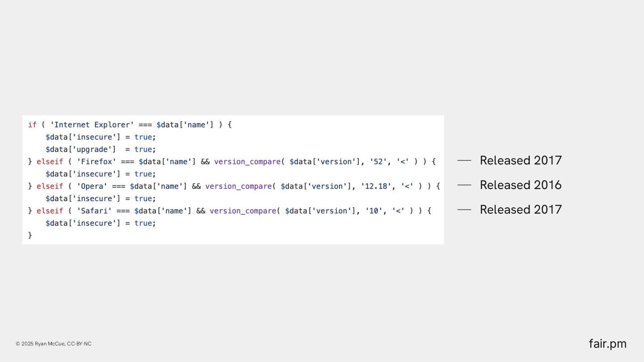Image resolution: width=644 pixels, height=362 pixels.
Task: Click the '10' version string on Safari line
Action: click(374, 210)
